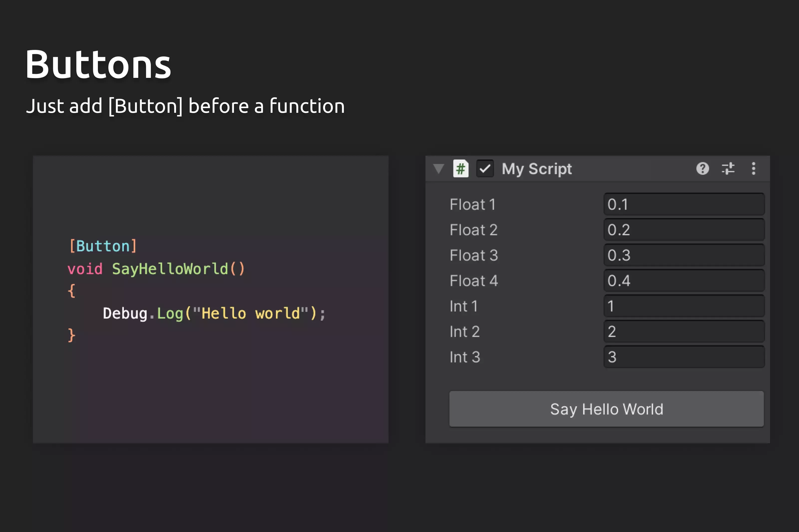Click the Debug.Log line in code
Image resolution: width=799 pixels, height=532 pixels.
(x=214, y=313)
